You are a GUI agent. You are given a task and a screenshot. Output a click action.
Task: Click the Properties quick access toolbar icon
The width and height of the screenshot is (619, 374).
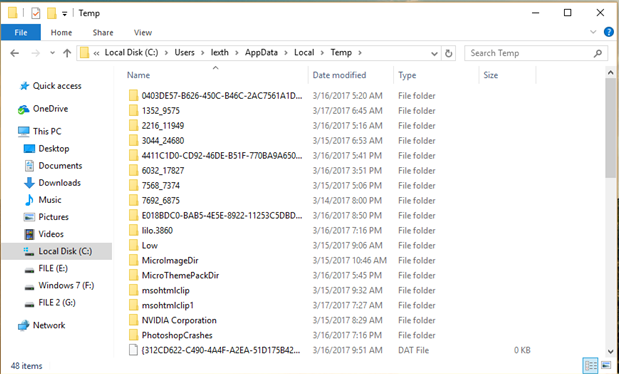[36, 13]
